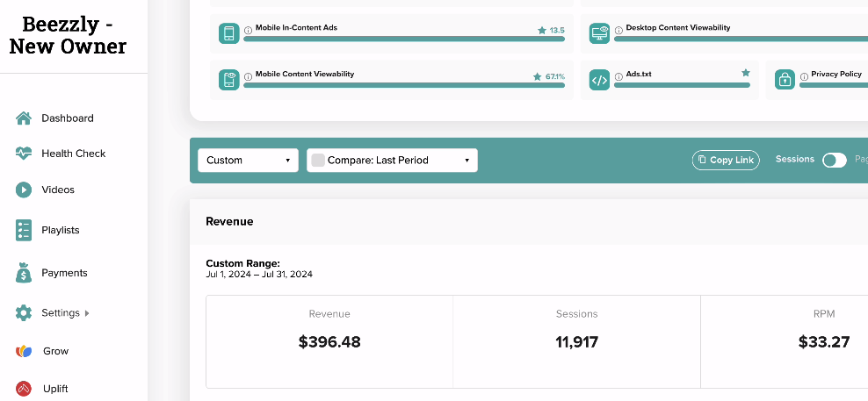Open Payments menu item
The image size is (868, 401).
(x=64, y=273)
